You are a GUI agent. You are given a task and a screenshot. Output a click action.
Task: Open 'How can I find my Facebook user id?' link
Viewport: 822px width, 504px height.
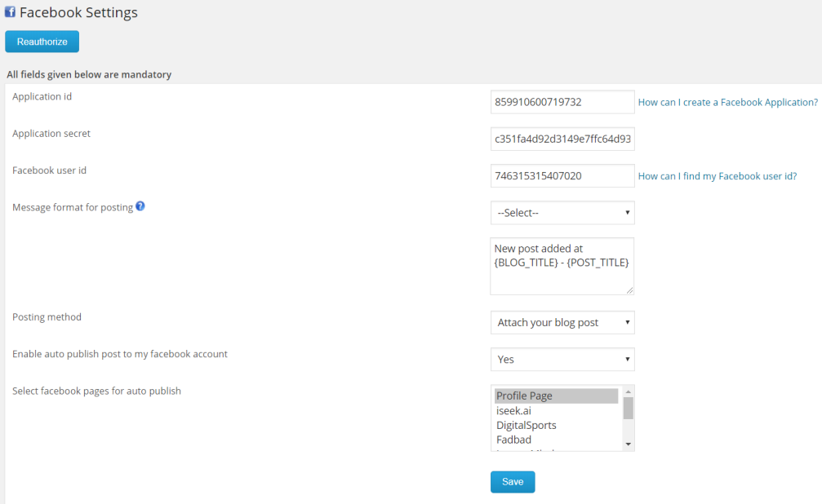coord(717,176)
